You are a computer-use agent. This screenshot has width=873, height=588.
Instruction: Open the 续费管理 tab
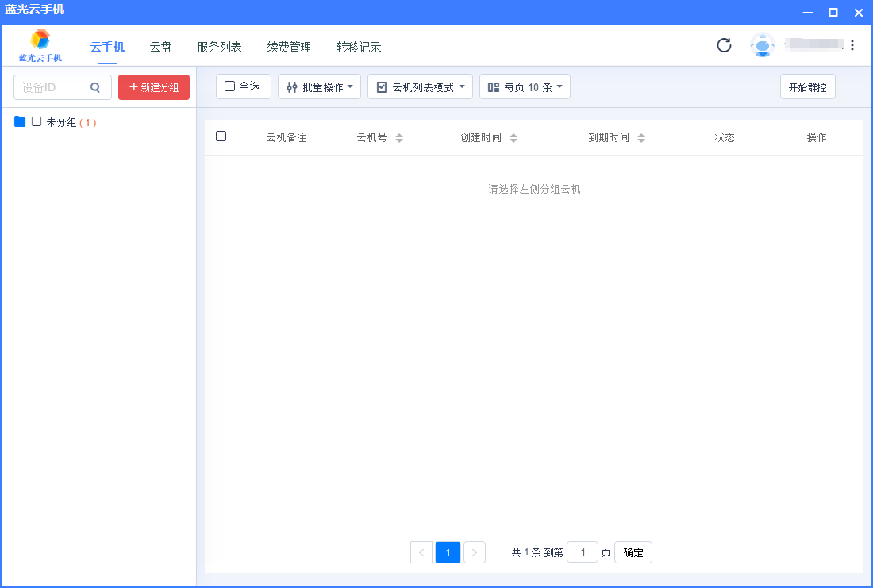[289, 47]
